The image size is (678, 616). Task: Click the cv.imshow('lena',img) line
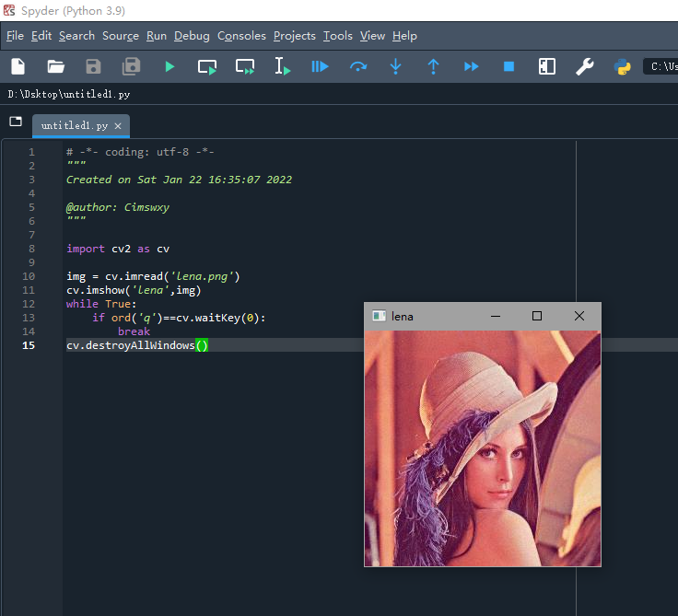click(134, 290)
